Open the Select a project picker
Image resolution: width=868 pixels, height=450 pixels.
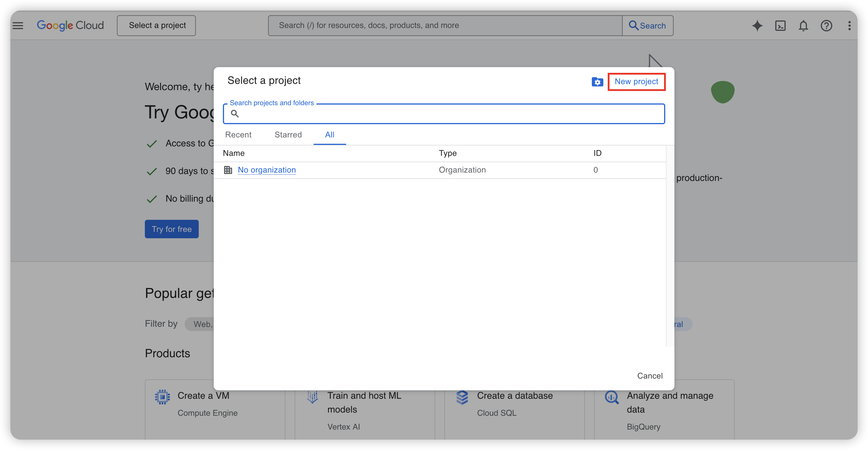coord(157,26)
